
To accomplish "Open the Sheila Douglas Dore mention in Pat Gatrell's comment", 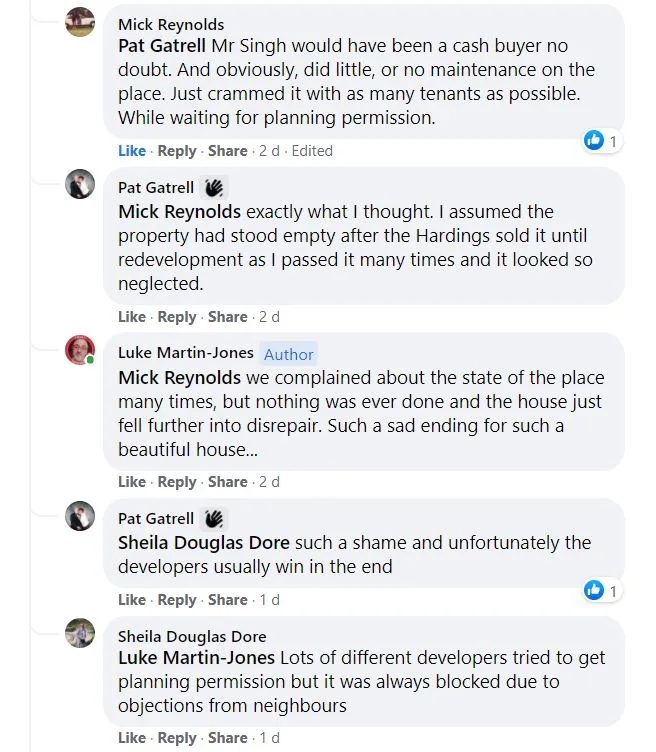I will tap(204, 543).
